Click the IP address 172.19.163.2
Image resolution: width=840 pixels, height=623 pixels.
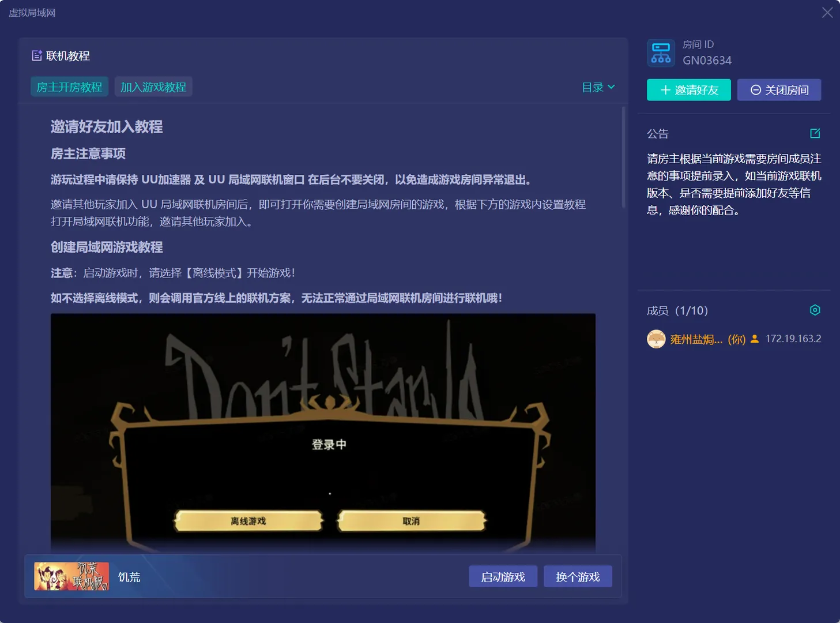793,339
